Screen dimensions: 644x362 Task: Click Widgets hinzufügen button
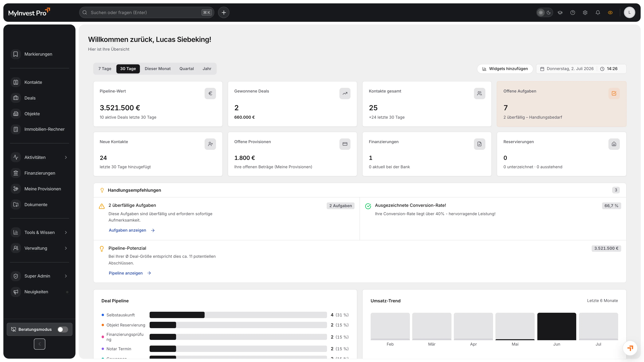505,69
